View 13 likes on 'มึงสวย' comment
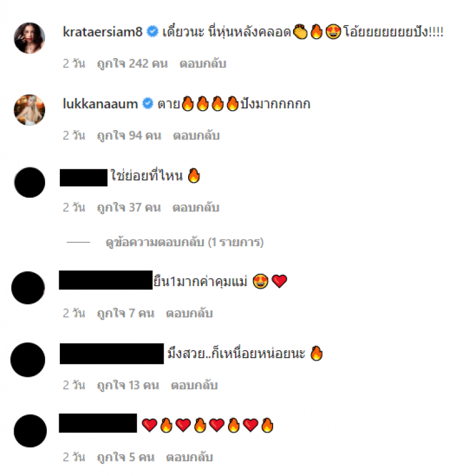Screen dimensions: 456x476 [128, 385]
